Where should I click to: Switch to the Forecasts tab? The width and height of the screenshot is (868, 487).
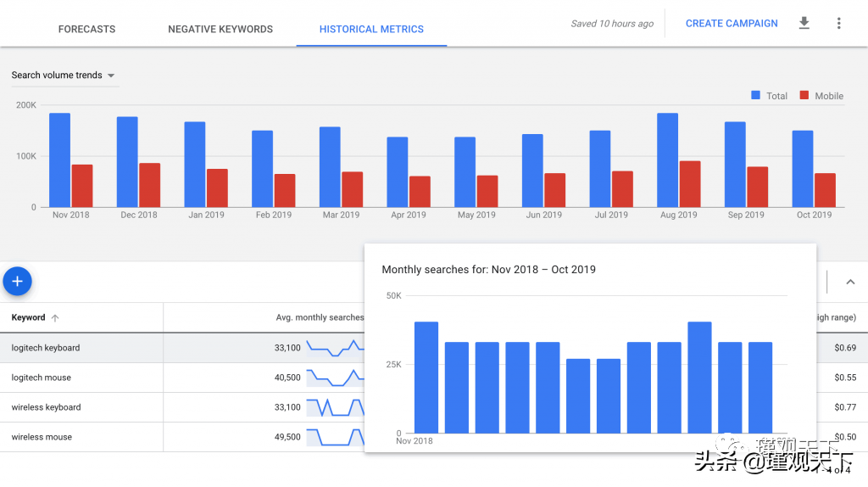[x=86, y=29]
